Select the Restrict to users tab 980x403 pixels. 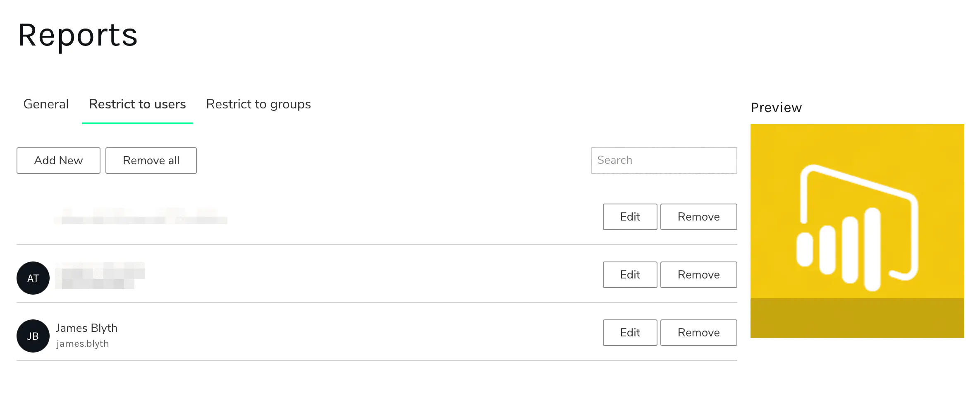click(137, 104)
